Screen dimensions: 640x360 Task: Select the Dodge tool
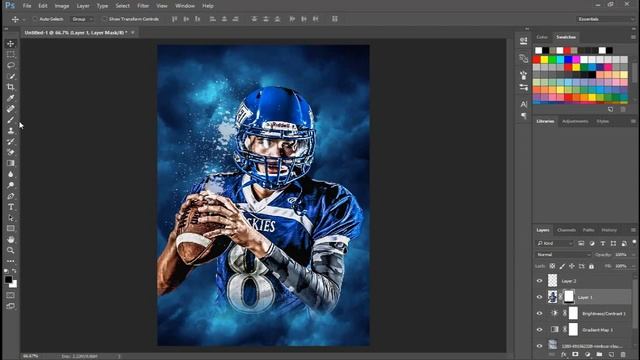pyautogui.click(x=11, y=185)
